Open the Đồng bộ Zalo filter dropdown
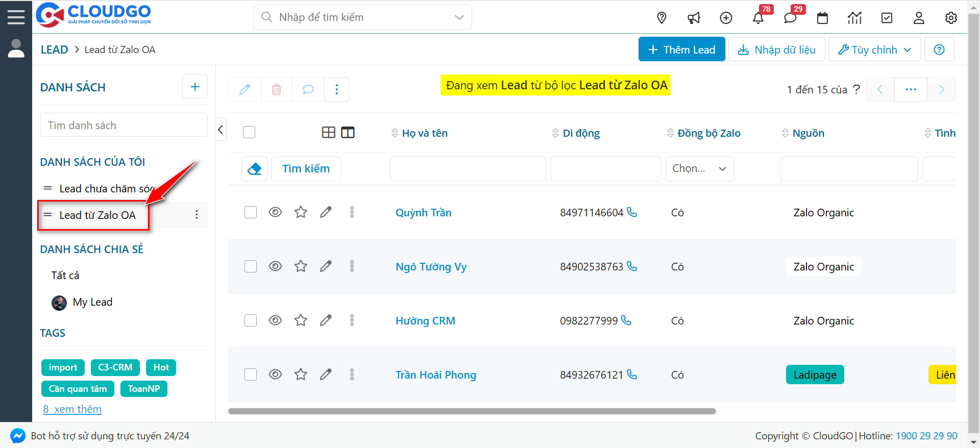 click(699, 169)
